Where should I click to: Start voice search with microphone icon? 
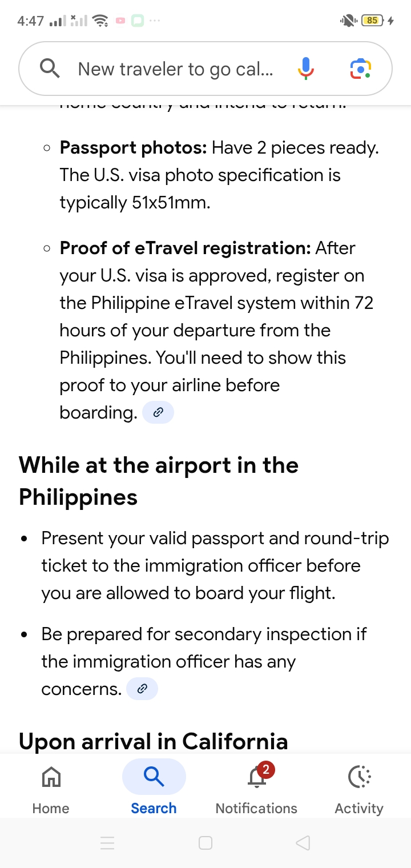[306, 69]
